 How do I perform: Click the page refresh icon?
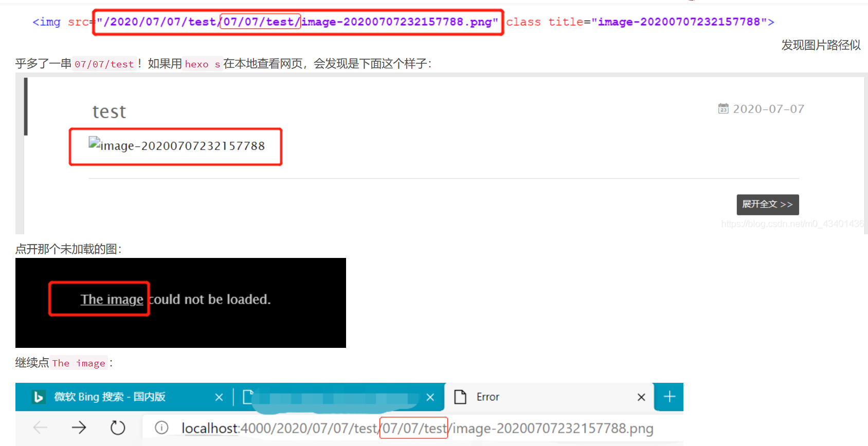[x=118, y=428]
